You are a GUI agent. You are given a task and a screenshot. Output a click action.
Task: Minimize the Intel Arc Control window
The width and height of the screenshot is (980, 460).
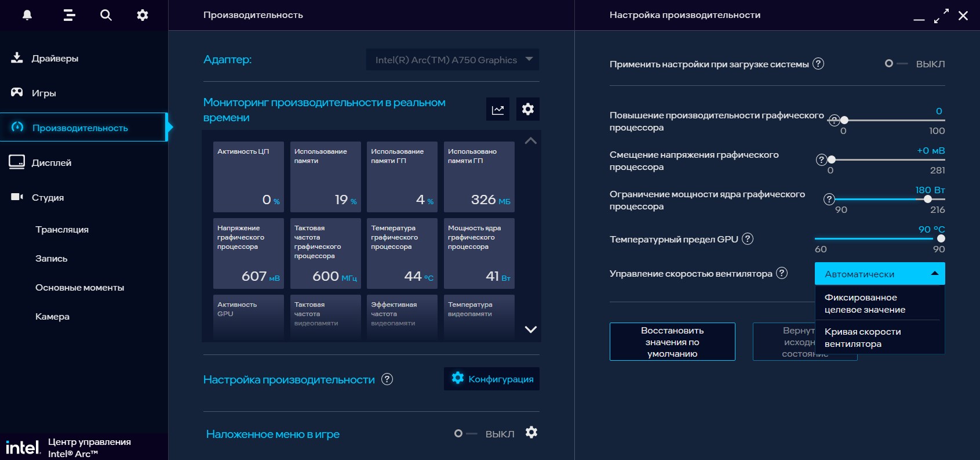(x=919, y=20)
